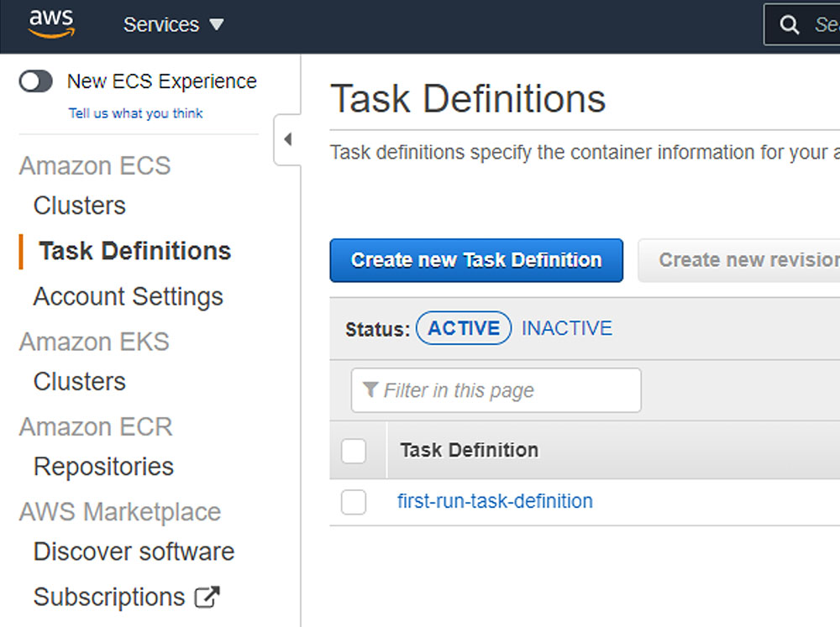
Task: Click the search magnifier icon
Action: (789, 24)
